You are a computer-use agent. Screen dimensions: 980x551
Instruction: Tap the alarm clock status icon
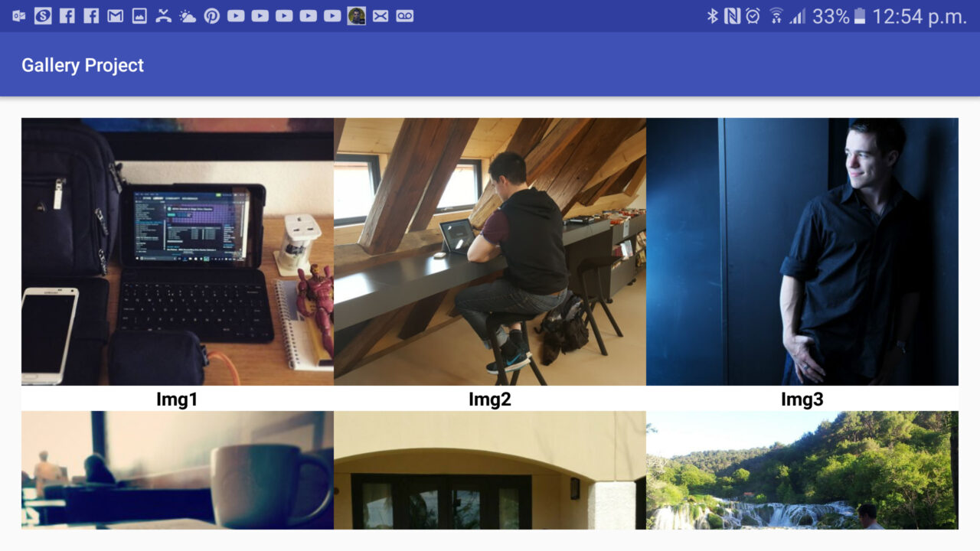[753, 16]
